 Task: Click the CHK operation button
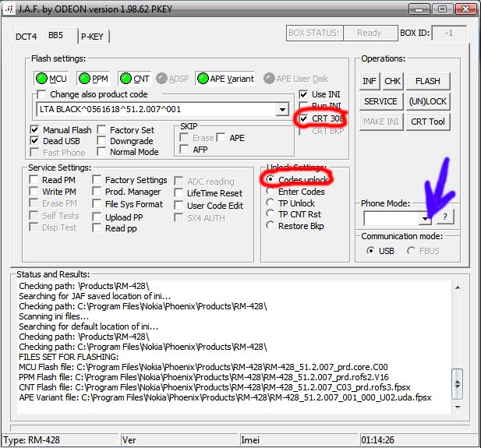click(x=393, y=81)
